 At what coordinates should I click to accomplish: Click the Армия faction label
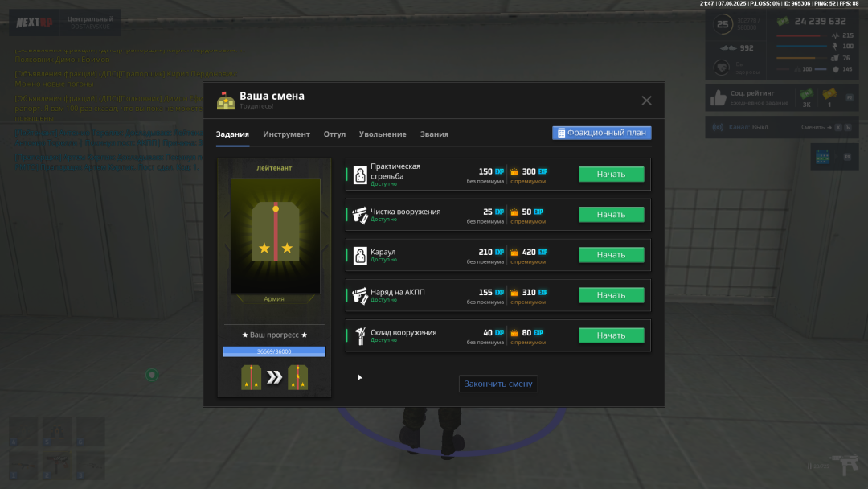point(274,299)
